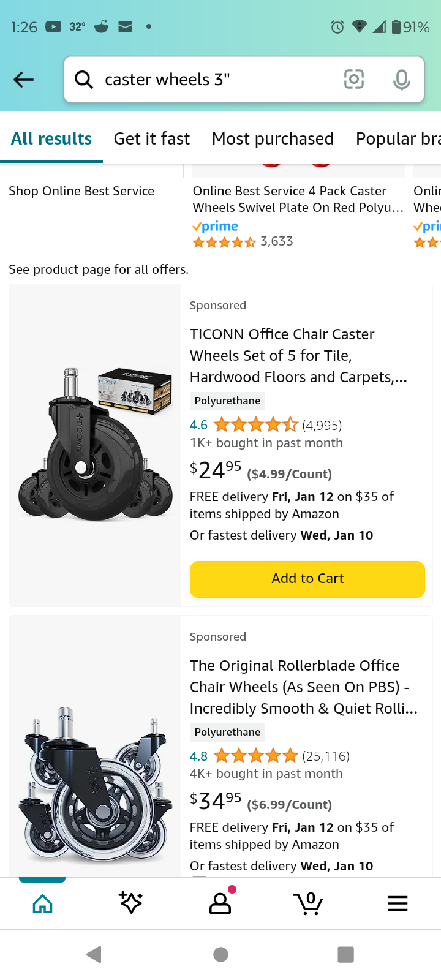Image resolution: width=441 pixels, height=980 pixels.
Task: Switch to Get it fast tab
Action: [x=152, y=139]
